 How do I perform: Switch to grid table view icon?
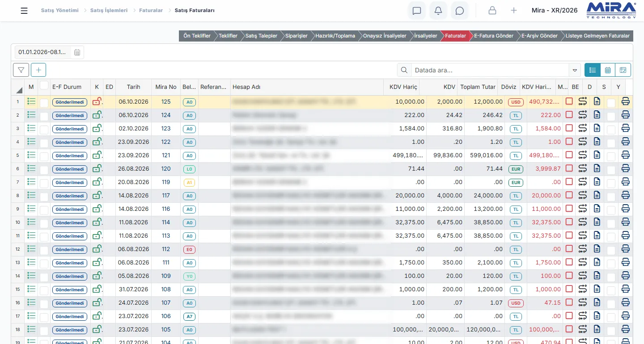click(x=608, y=70)
